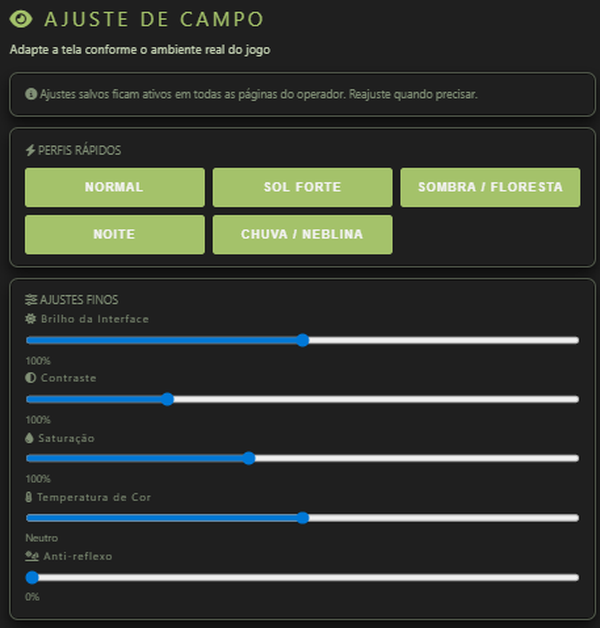The height and width of the screenshot is (628, 600).
Task: Click the sliders icon next to Ajustes Finos
Action: (31, 300)
